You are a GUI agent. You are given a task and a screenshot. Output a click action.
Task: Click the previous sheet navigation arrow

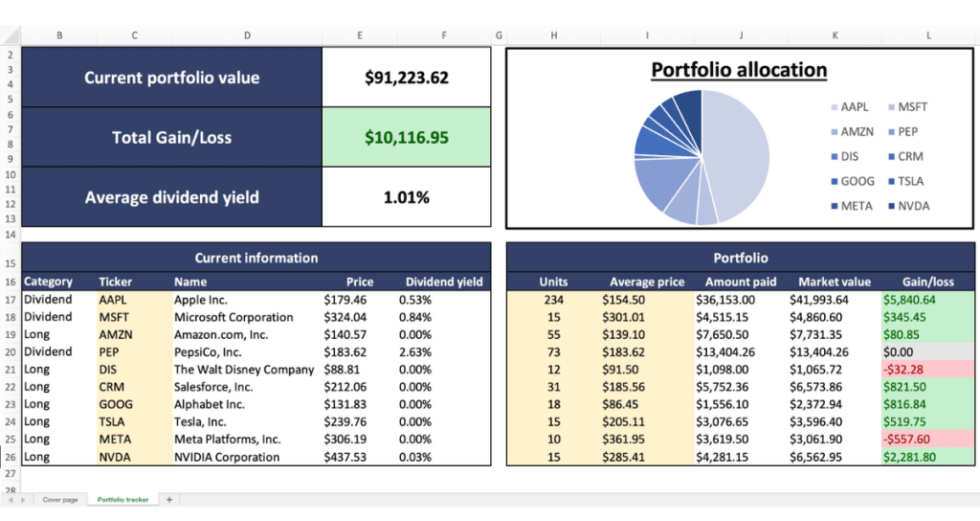tap(11, 500)
